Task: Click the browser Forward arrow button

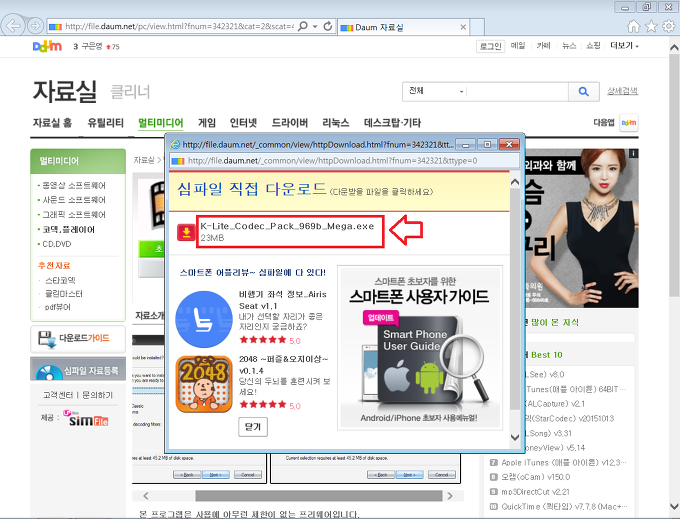Action: click(x=35, y=26)
